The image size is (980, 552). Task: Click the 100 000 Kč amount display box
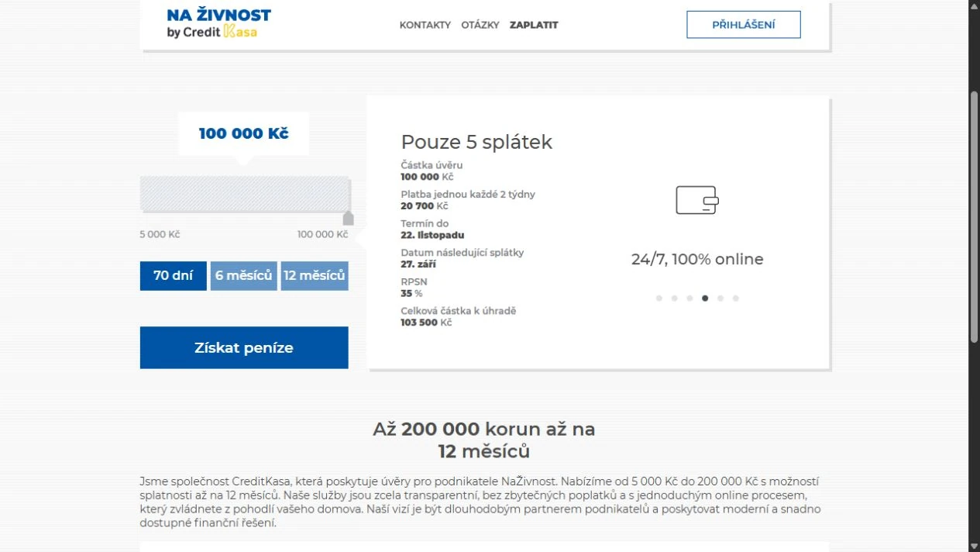[244, 133]
